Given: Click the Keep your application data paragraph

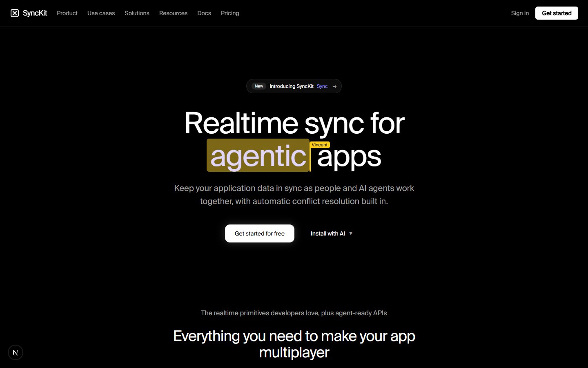Looking at the screenshot, I should coord(294,195).
